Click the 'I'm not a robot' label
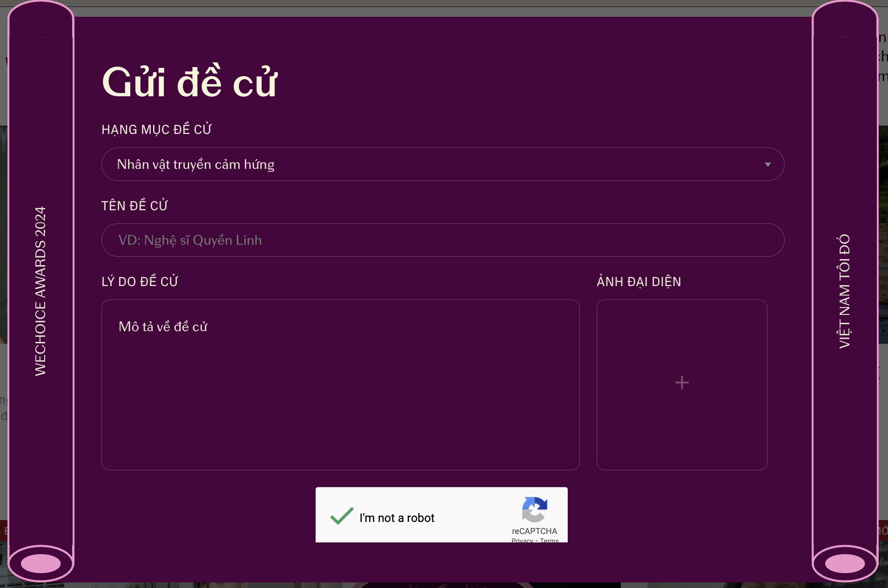The image size is (888, 588). click(397, 518)
